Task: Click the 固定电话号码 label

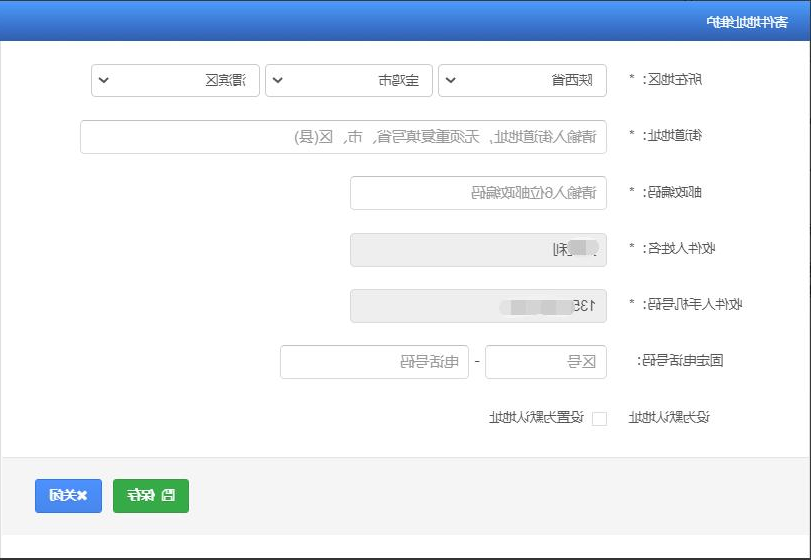Action: coord(680,361)
